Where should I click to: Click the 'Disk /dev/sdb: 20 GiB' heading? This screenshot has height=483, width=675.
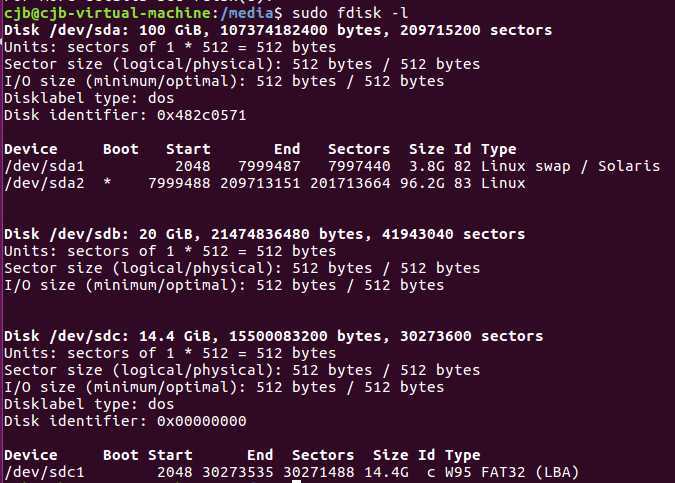point(97,234)
